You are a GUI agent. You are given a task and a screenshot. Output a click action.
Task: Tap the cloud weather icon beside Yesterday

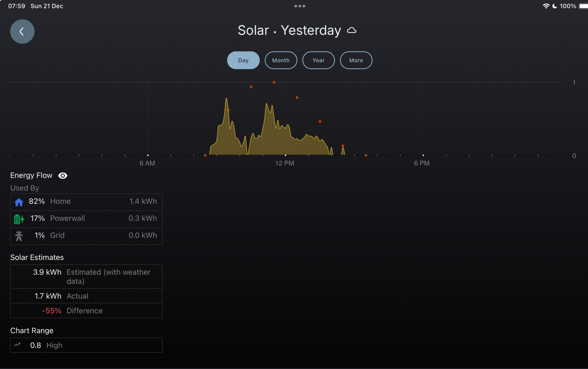[352, 31]
